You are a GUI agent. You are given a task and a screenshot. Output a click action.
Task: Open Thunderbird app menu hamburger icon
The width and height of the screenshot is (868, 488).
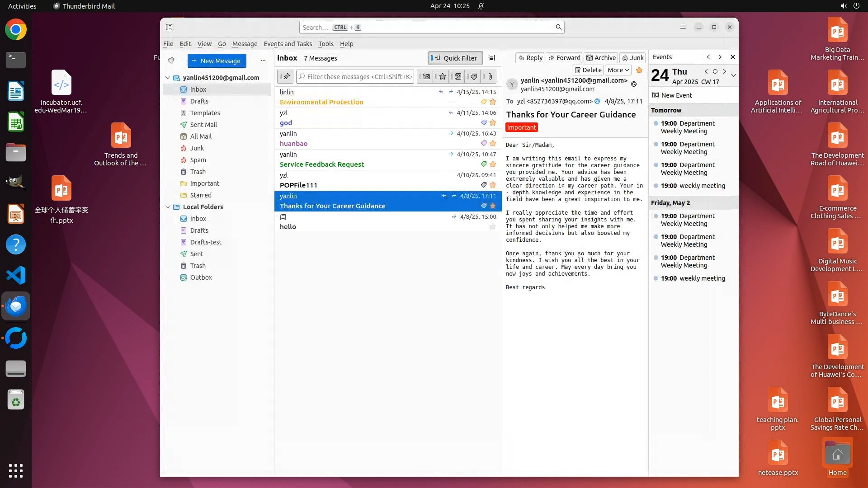click(683, 27)
